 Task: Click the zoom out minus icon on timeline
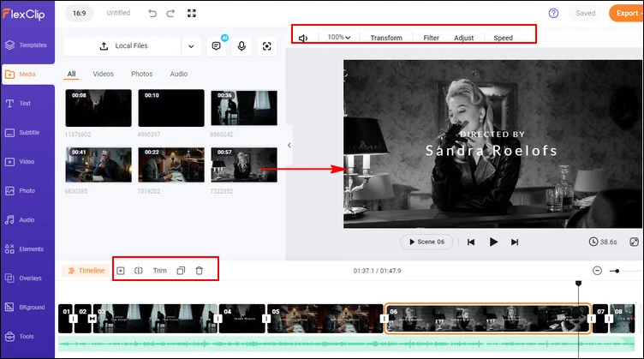point(597,271)
